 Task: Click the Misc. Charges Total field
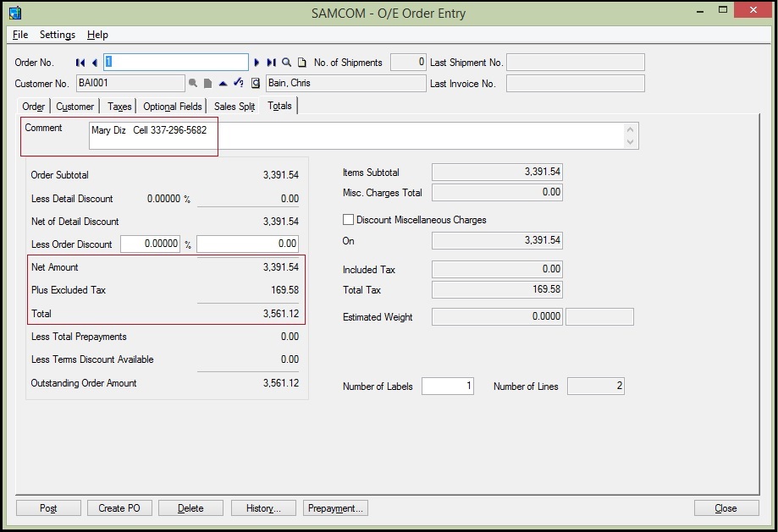click(497, 192)
